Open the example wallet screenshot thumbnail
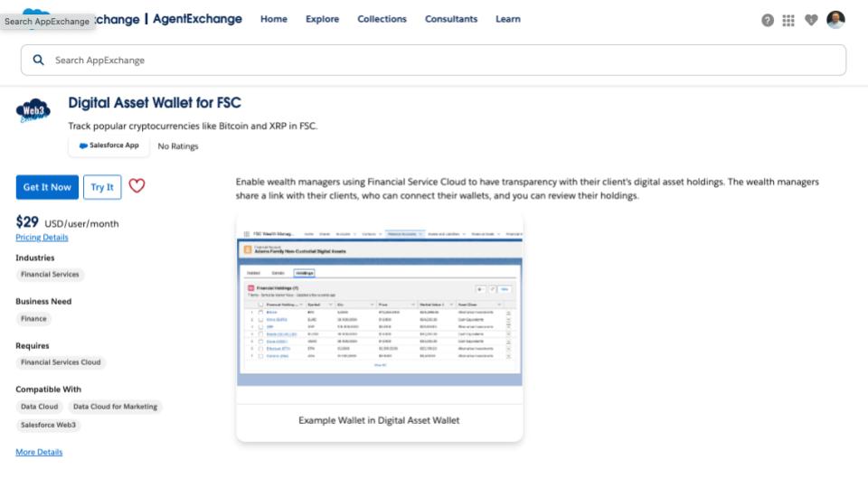 tap(379, 308)
